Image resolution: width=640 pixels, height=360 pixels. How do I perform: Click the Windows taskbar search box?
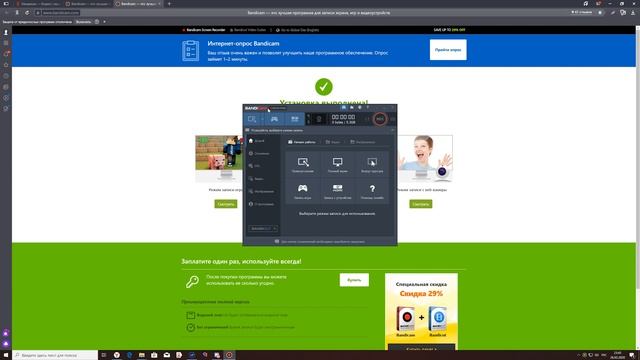click(x=55, y=355)
